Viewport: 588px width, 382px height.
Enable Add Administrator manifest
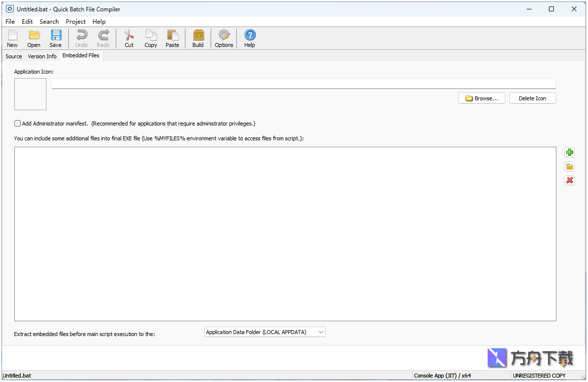[17, 123]
